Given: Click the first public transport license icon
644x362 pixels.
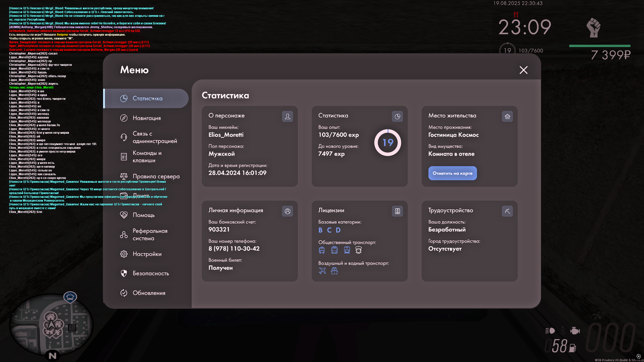Looking at the screenshot, I should [x=322, y=250].
